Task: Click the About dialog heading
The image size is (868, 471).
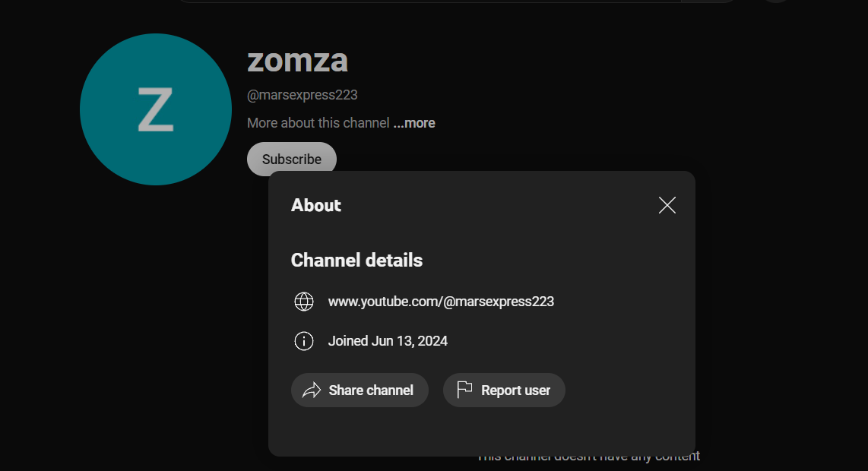Action: 316,205
